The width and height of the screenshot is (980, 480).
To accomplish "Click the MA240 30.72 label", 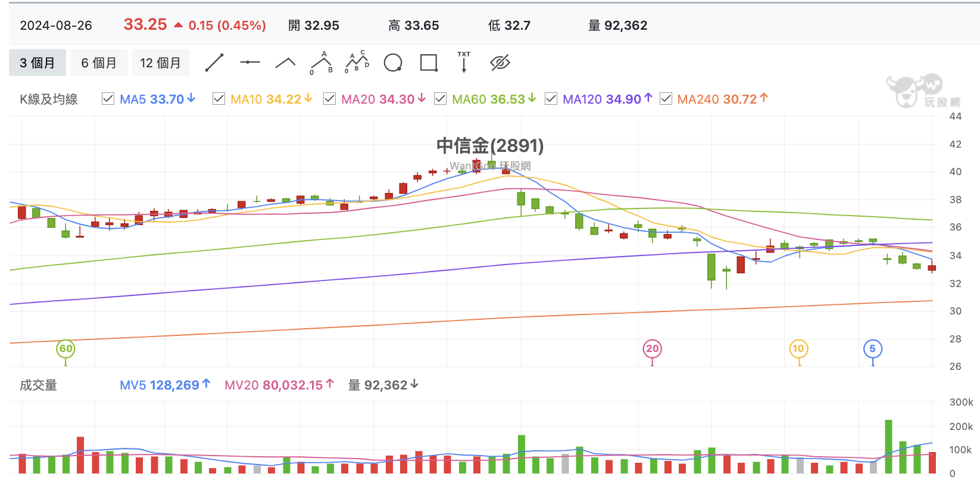I will tap(723, 99).
